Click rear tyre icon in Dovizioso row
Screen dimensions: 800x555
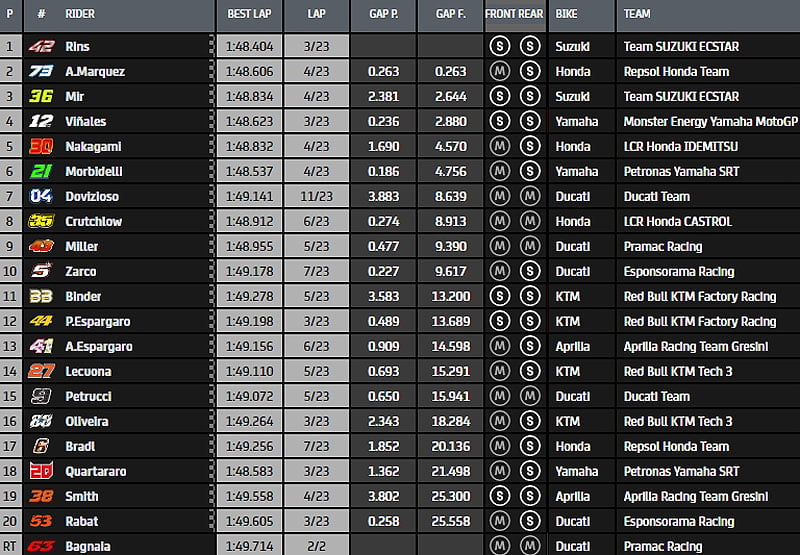(530, 196)
